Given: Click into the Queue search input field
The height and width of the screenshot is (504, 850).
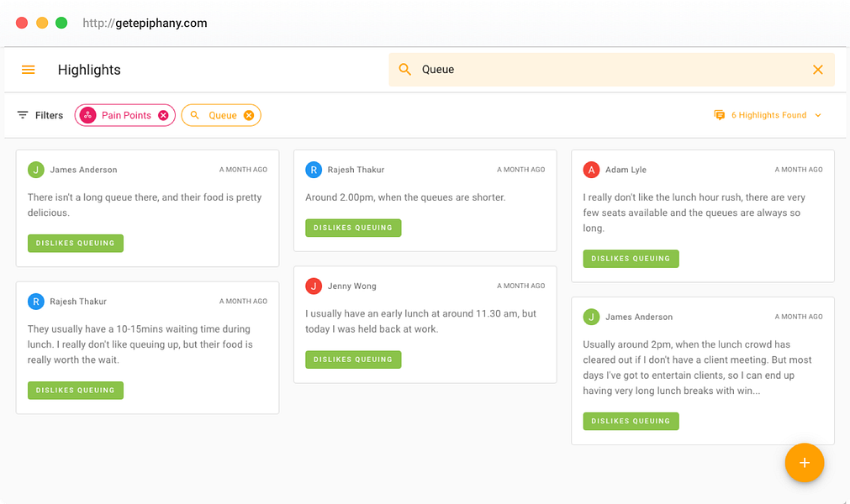Looking at the screenshot, I should 613,69.
